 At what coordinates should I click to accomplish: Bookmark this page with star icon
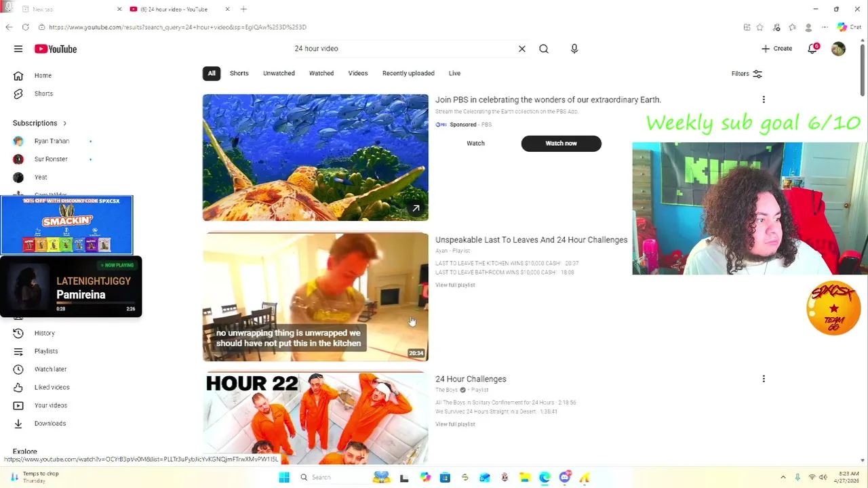760,27
